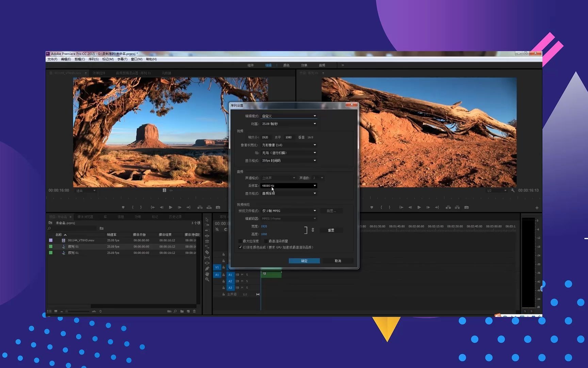588x368 pixels.
Task: Switch to 效果 workspace tab
Action: click(304, 65)
